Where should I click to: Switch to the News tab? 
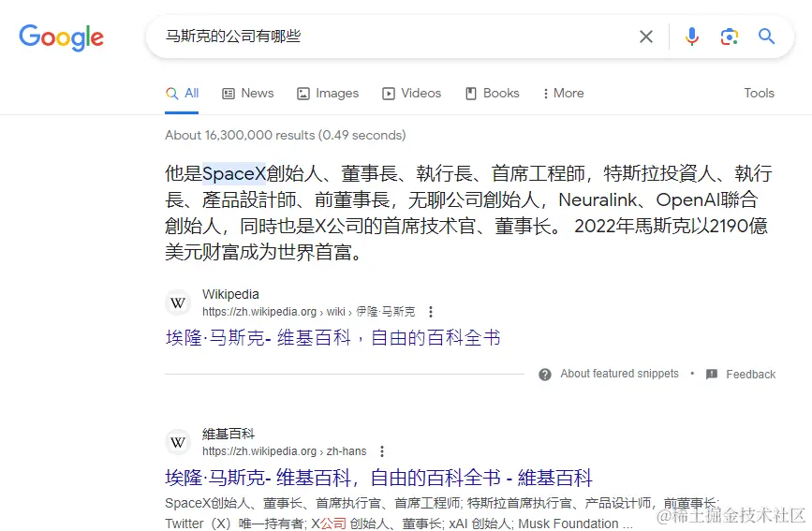(248, 94)
